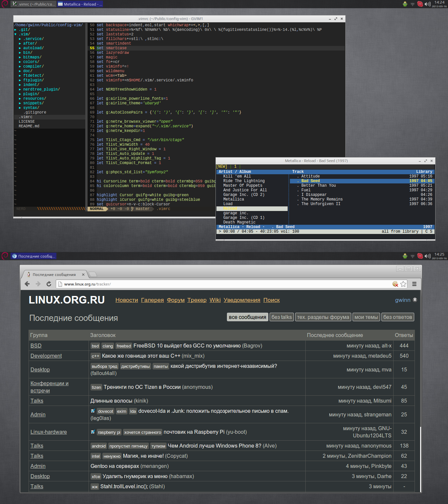Expand the snippets/ folder
448x504 pixels.
click(20, 103)
